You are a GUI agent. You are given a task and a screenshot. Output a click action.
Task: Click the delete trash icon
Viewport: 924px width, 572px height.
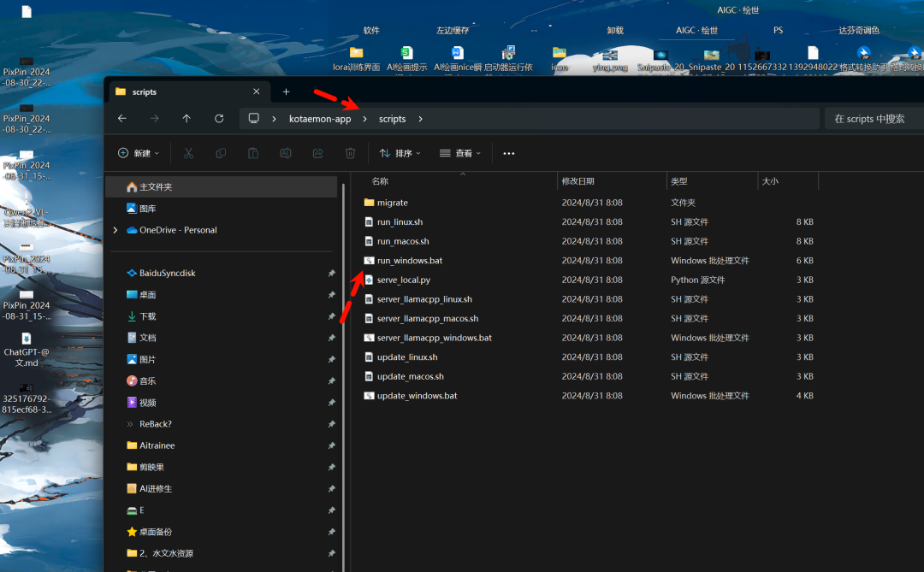click(x=350, y=153)
